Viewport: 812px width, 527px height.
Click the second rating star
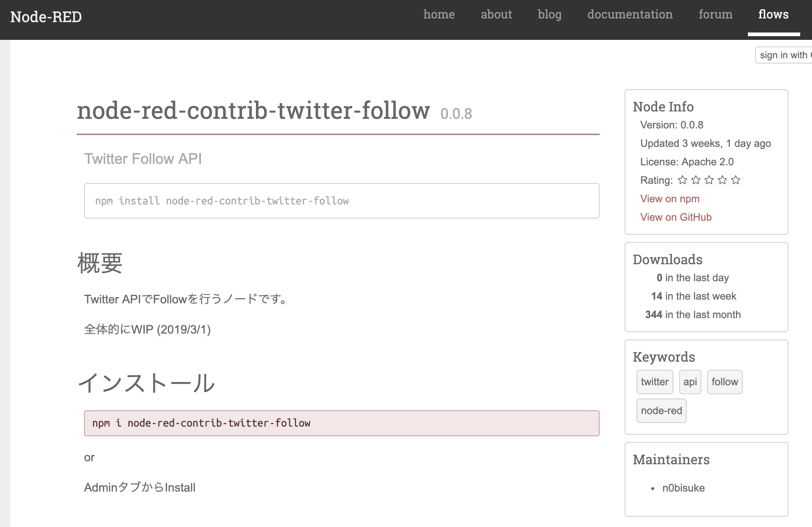696,180
